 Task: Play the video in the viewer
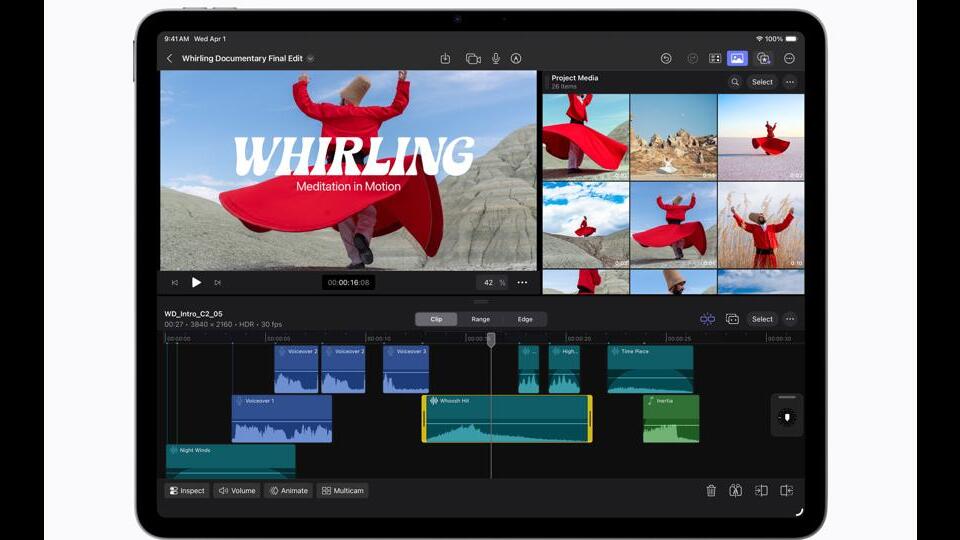point(196,282)
